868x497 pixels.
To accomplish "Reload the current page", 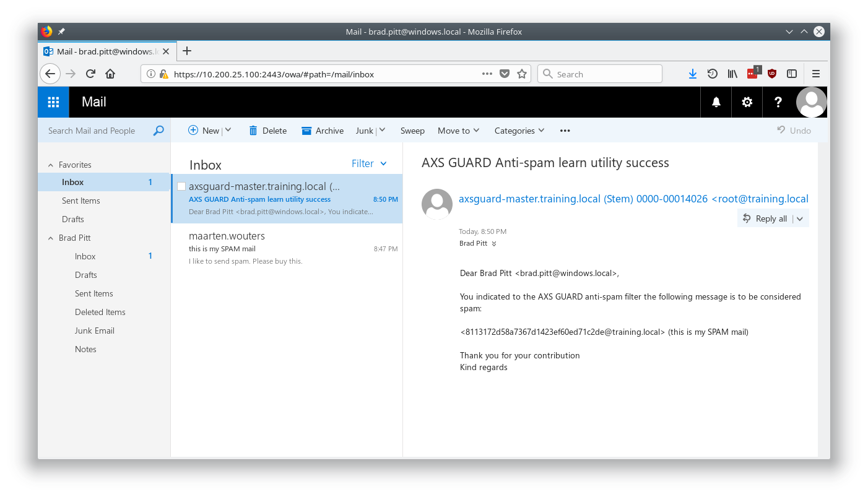I will coord(90,74).
